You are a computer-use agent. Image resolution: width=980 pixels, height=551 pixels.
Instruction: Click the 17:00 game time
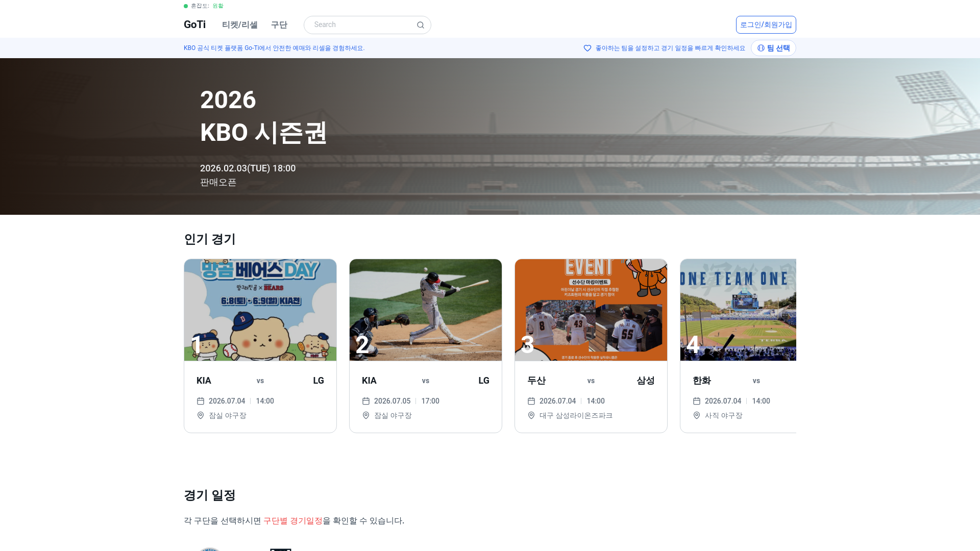(430, 401)
